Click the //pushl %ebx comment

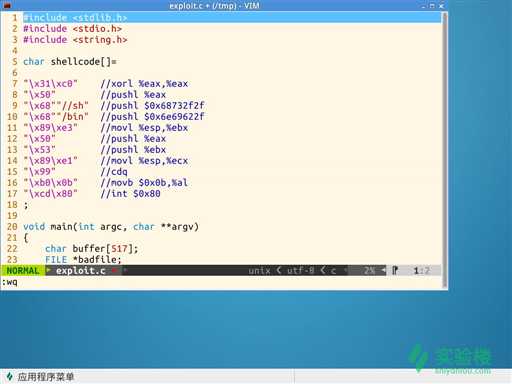(133, 150)
